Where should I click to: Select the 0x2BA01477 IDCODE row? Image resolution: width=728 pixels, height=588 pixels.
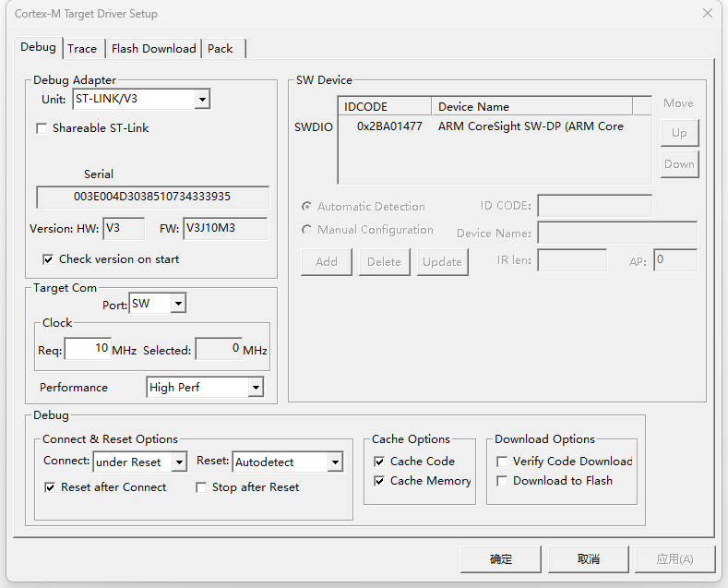(389, 126)
